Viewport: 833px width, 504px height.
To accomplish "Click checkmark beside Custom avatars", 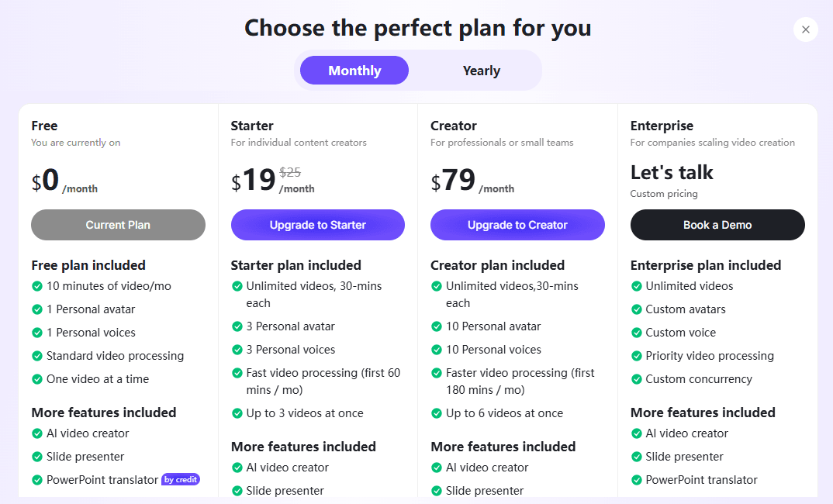I will tap(637, 309).
